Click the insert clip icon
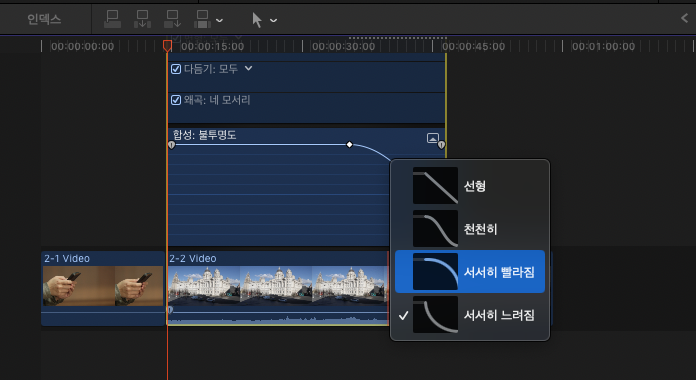Viewport: 696px width, 380px height. click(142, 19)
